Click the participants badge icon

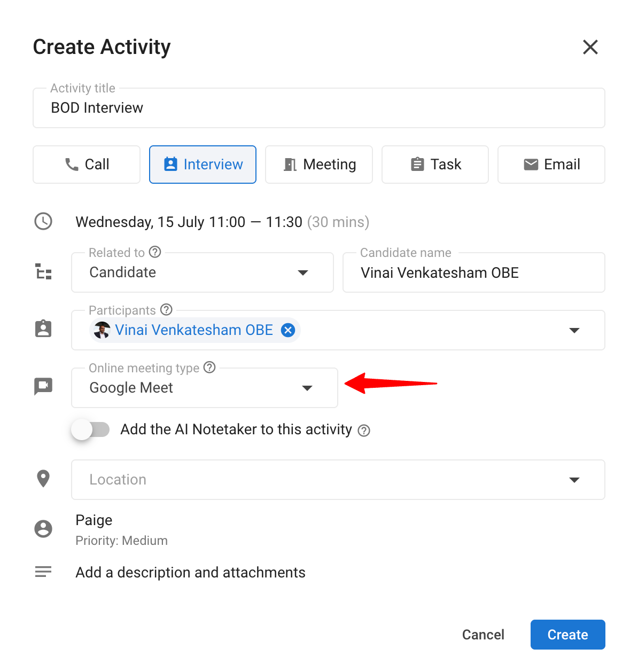click(43, 329)
